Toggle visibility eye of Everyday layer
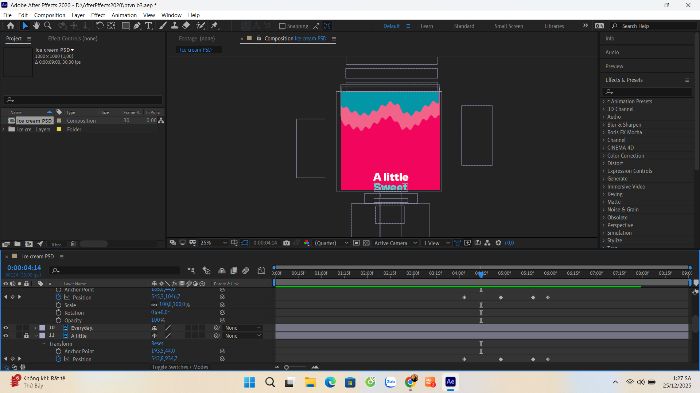700x393 pixels. [6, 328]
